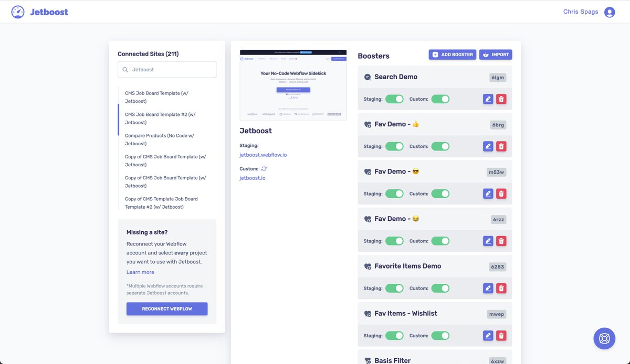
Task: Click the Jetboost wordmark in the header
Action: (x=49, y=12)
